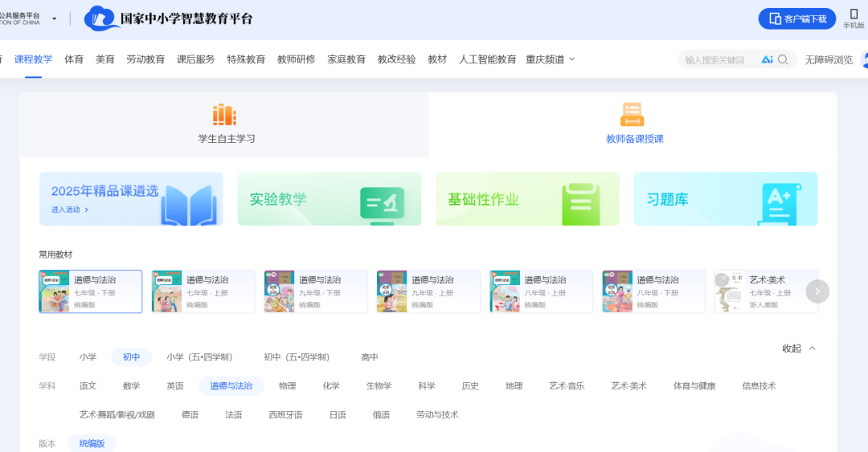
Task: Open 道德与法治 八年级上册 textbook cover
Action: point(505,291)
